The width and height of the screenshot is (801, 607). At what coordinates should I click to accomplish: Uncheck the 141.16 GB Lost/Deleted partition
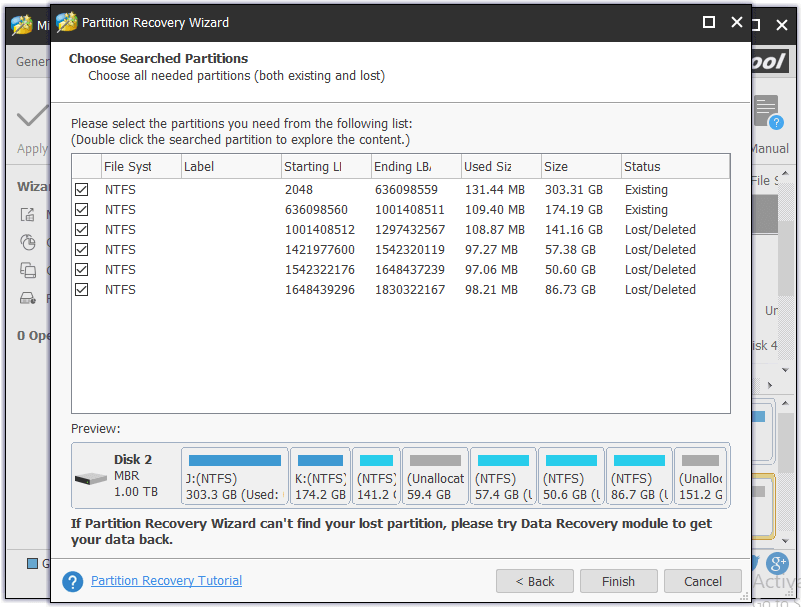pos(81,229)
